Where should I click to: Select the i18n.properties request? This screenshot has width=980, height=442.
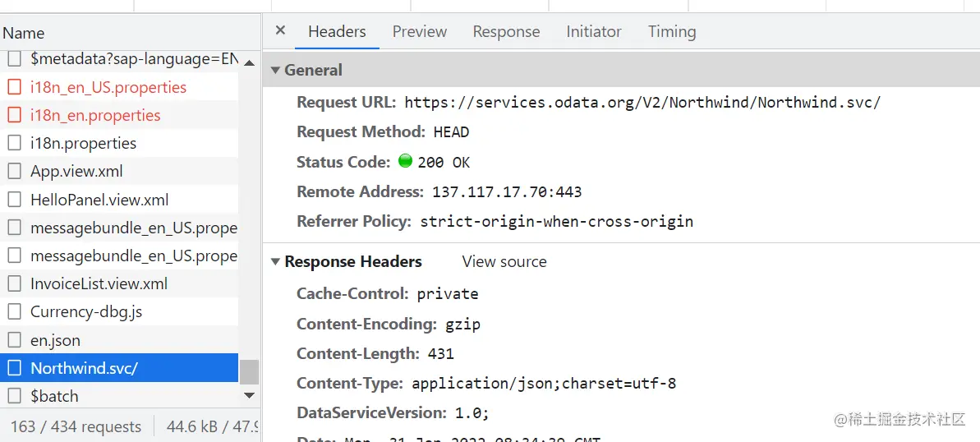(83, 144)
